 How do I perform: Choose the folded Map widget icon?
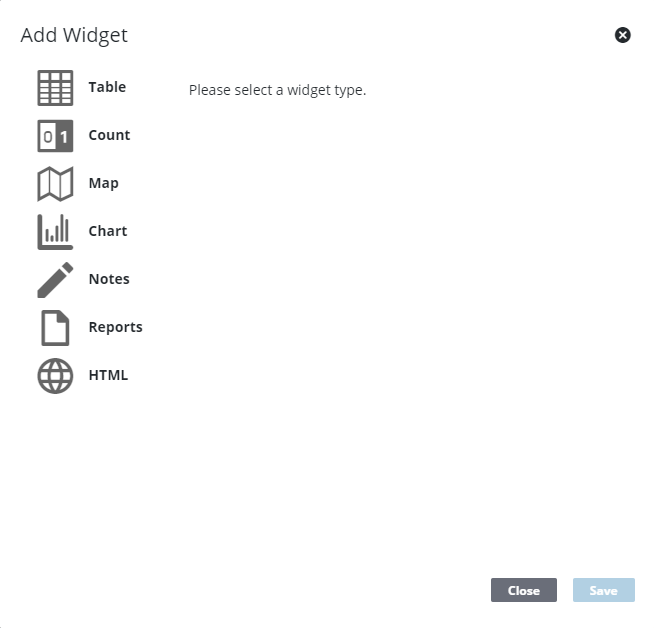(x=55, y=184)
